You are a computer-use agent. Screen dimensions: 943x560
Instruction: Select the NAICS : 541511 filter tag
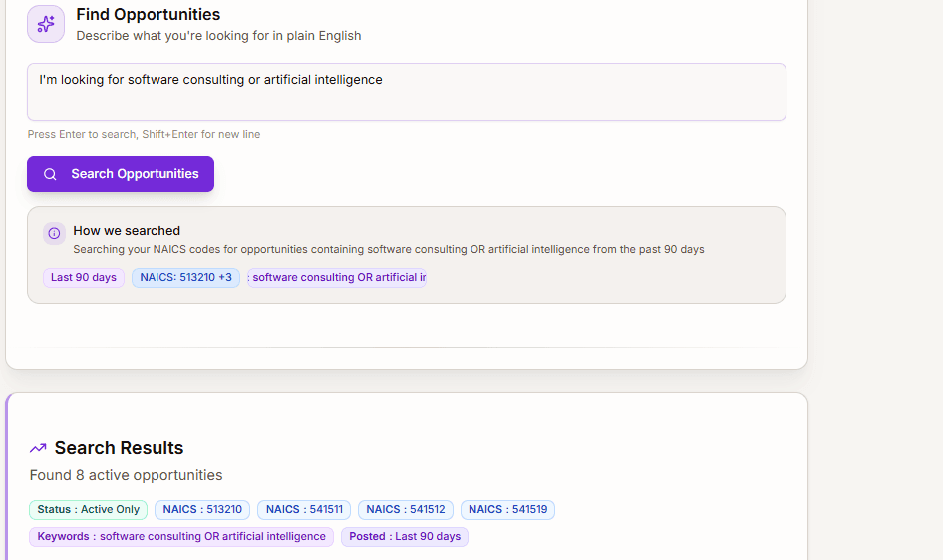(304, 510)
